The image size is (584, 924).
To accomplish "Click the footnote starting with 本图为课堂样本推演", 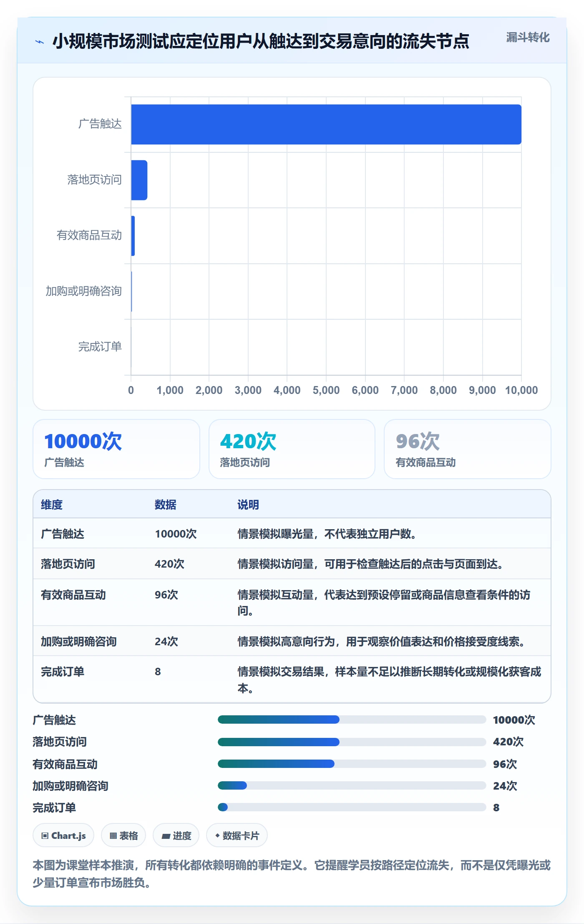I will [292, 874].
